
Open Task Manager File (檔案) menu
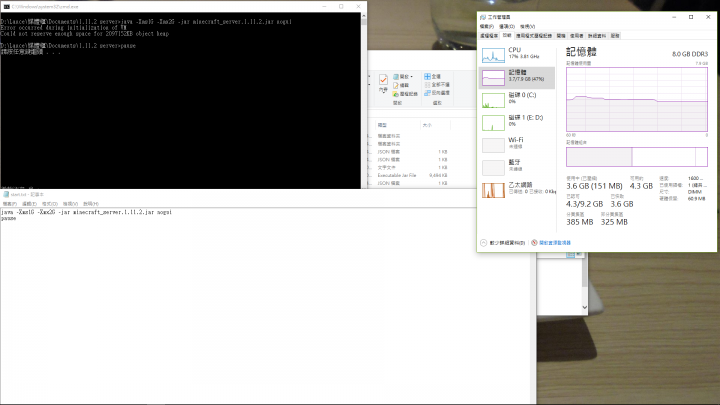[x=487, y=27]
